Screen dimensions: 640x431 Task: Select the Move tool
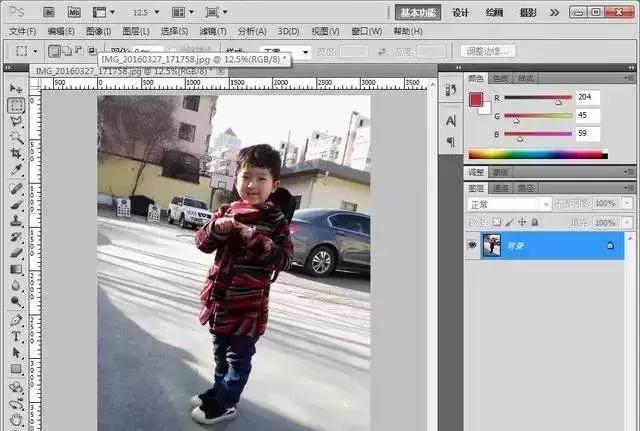16,88
